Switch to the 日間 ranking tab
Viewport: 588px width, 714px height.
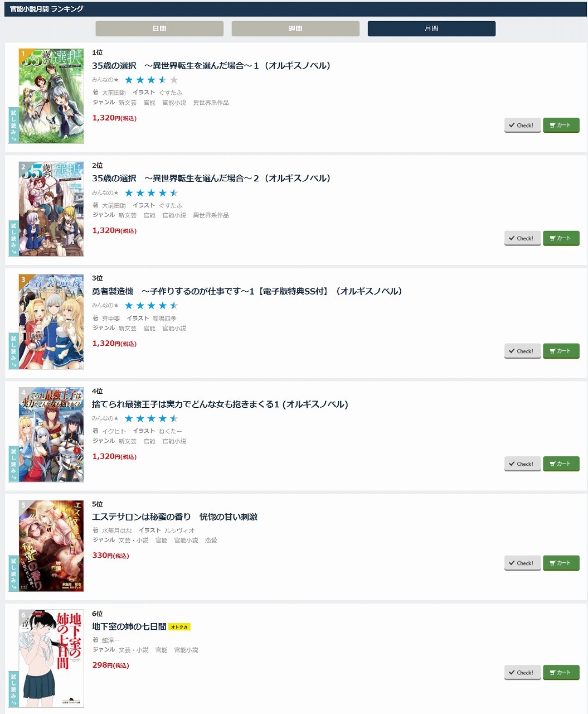coord(159,28)
